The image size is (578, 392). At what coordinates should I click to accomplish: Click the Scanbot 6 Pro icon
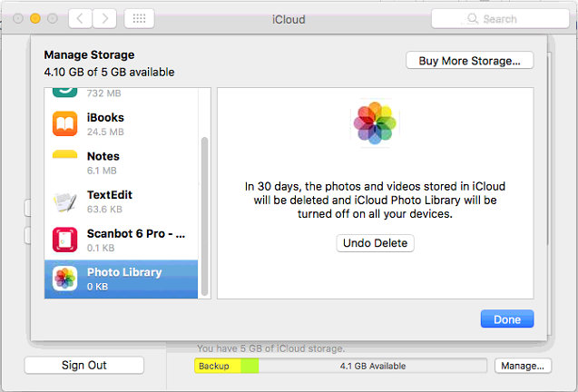click(x=64, y=240)
